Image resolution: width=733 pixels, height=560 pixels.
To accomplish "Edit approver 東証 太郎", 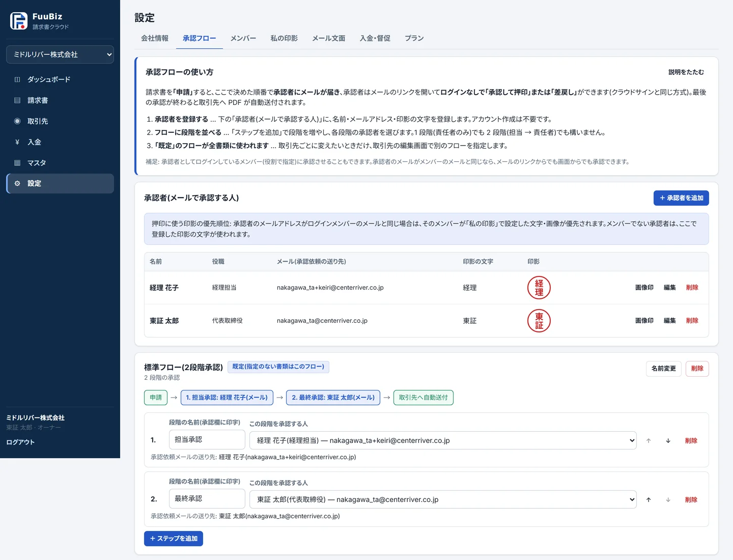I will (670, 321).
